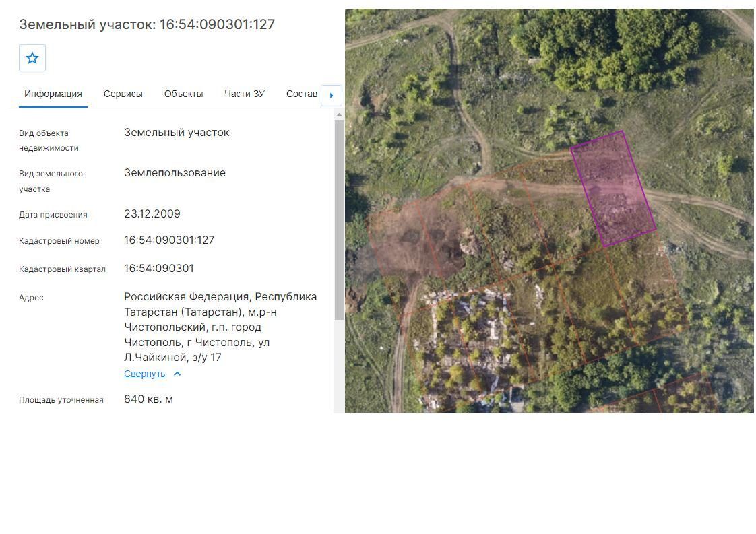Go to the Состав tab

302,94
